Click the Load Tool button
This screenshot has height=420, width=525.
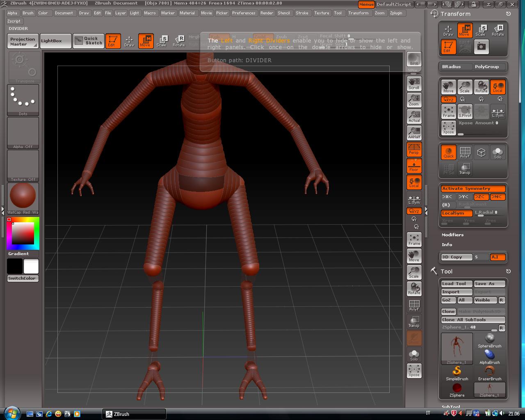click(x=456, y=284)
